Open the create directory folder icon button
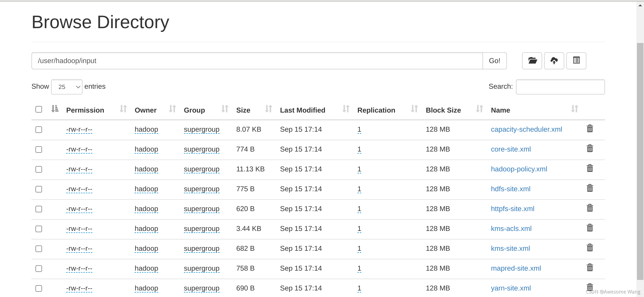Screen dimensions: 644x297 532,61
